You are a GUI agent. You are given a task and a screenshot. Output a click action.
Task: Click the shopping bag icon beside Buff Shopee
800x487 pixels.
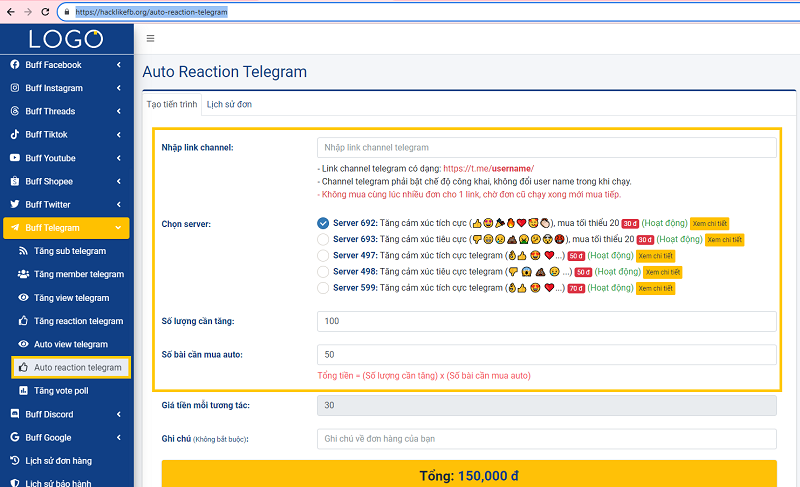pyautogui.click(x=15, y=181)
